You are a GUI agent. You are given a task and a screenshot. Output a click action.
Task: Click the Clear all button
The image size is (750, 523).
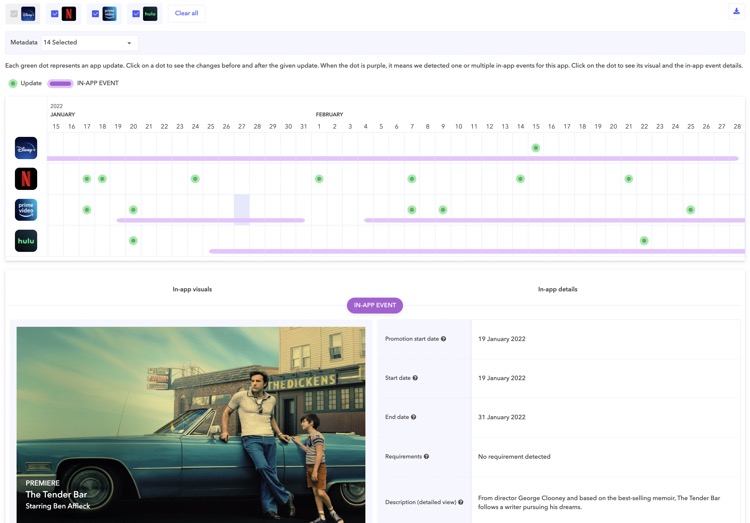(x=187, y=13)
